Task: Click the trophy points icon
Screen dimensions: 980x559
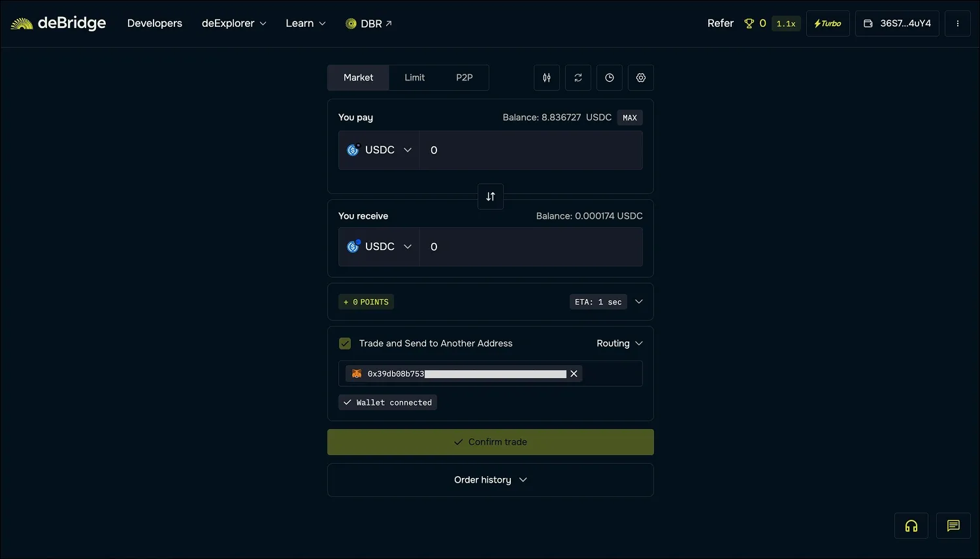Action: click(749, 24)
